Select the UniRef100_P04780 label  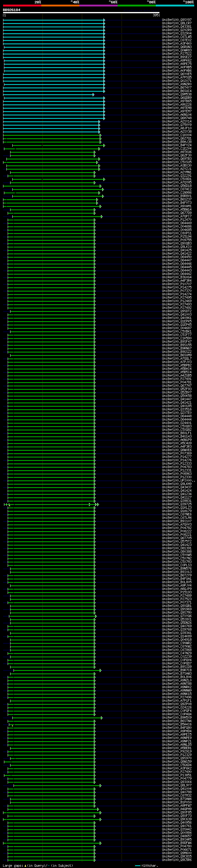(177, 846)
